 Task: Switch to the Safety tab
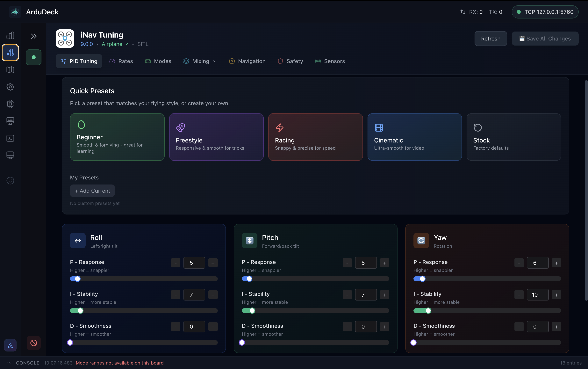290,61
